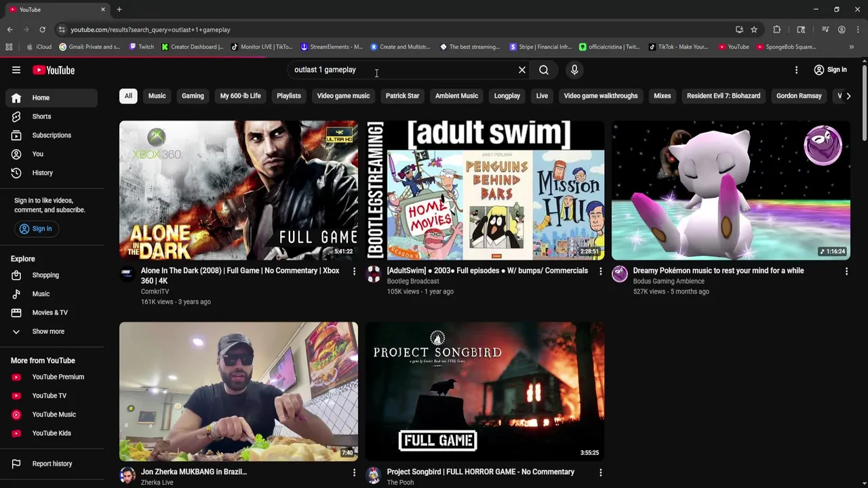The height and width of the screenshot is (488, 868).
Task: Open the Dreamy Pokémon music thumbnail
Action: pos(731,190)
